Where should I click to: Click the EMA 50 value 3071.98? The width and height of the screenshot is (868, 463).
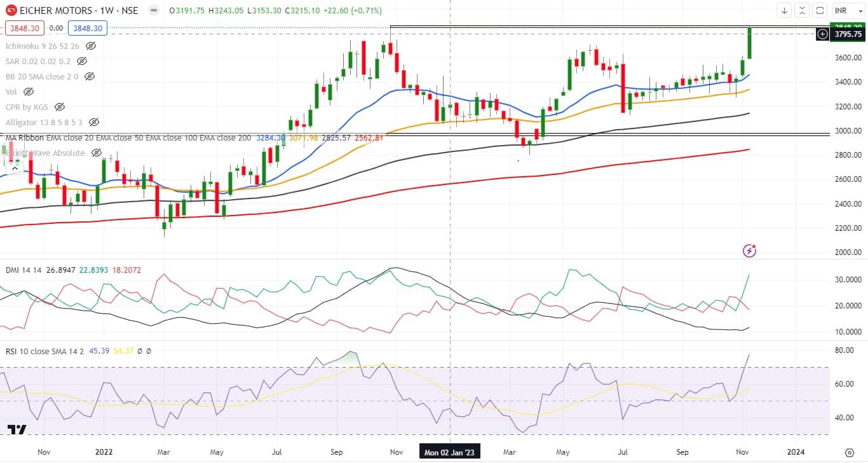pyautogui.click(x=302, y=137)
